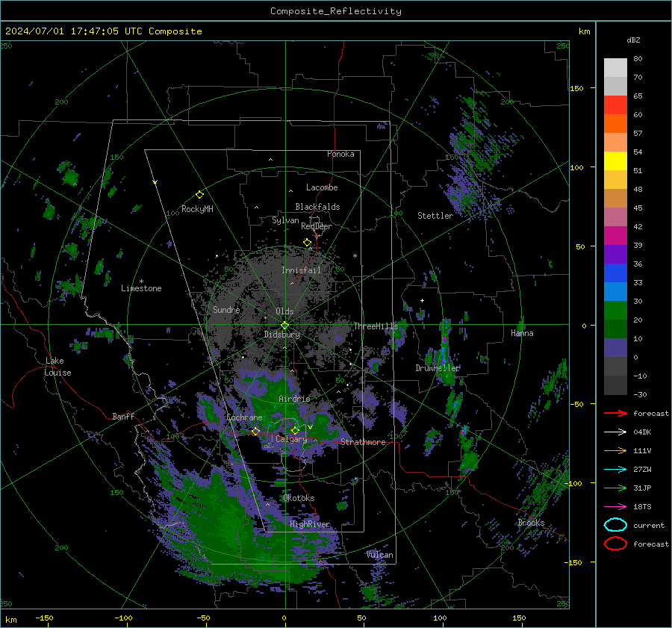Screen dimensions: 672x628
Task: Click the Olds label
Action: (x=284, y=311)
